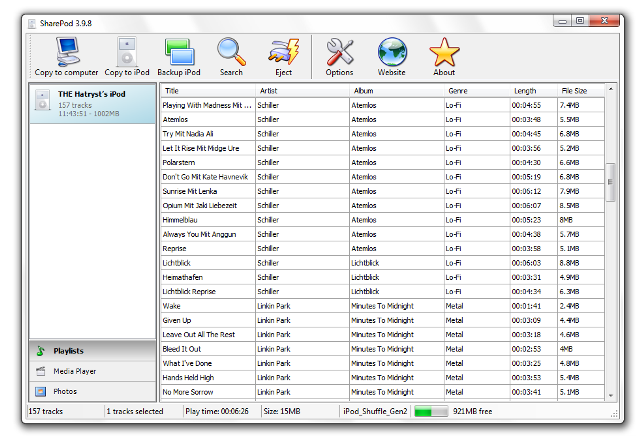Click the track list scrollbar up arrow
This screenshot has width=640, height=442.
(611, 89)
